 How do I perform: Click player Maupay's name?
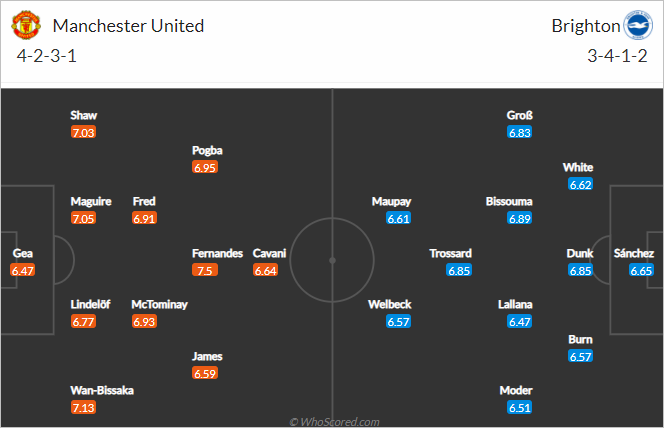(x=391, y=202)
